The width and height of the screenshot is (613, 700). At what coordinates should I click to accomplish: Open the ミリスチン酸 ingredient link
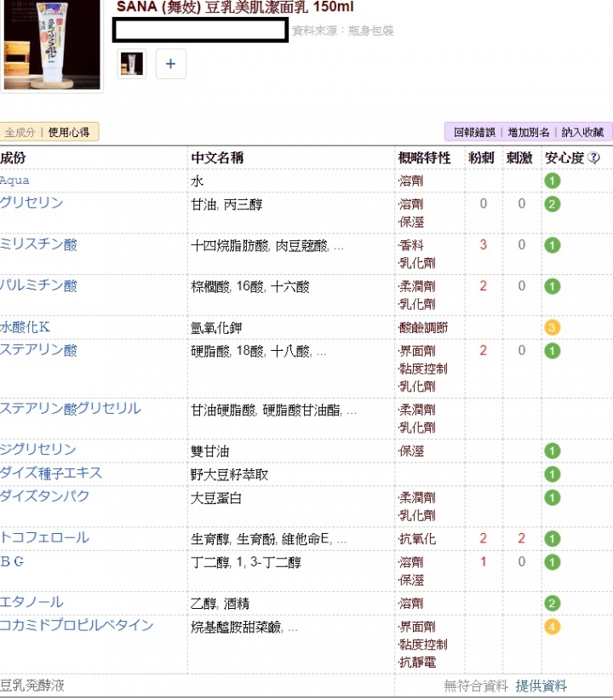click(x=38, y=244)
